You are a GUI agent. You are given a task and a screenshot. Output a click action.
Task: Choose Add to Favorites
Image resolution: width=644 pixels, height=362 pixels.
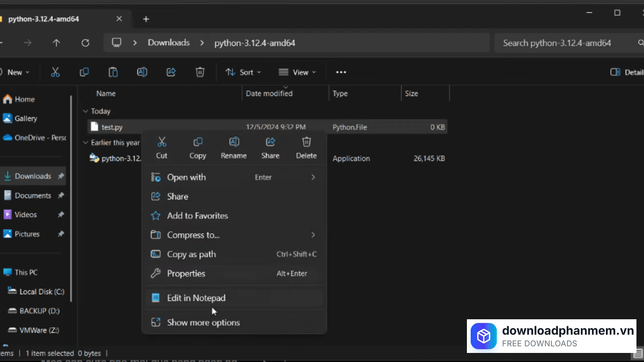coord(234,216)
